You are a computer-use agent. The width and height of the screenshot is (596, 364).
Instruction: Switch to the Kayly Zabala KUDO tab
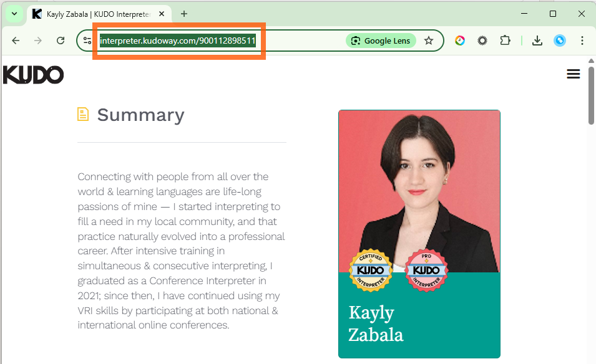point(98,14)
